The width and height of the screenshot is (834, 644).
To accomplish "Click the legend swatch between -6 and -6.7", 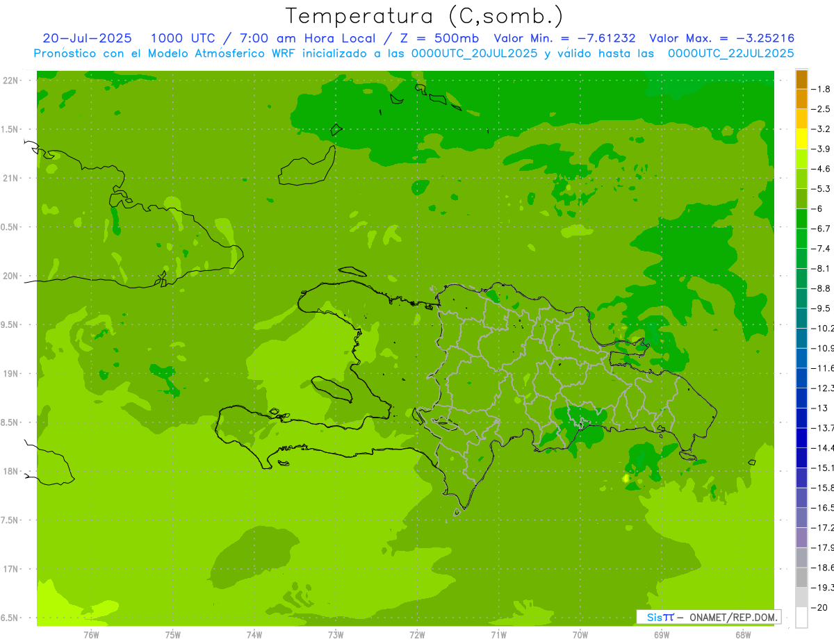I will point(801,219).
